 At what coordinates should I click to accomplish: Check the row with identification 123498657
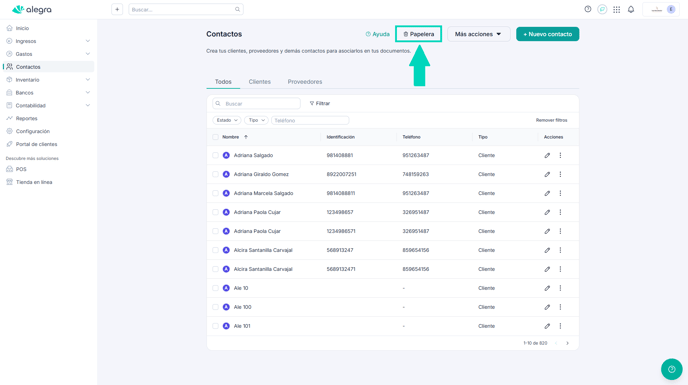pyautogui.click(x=215, y=212)
